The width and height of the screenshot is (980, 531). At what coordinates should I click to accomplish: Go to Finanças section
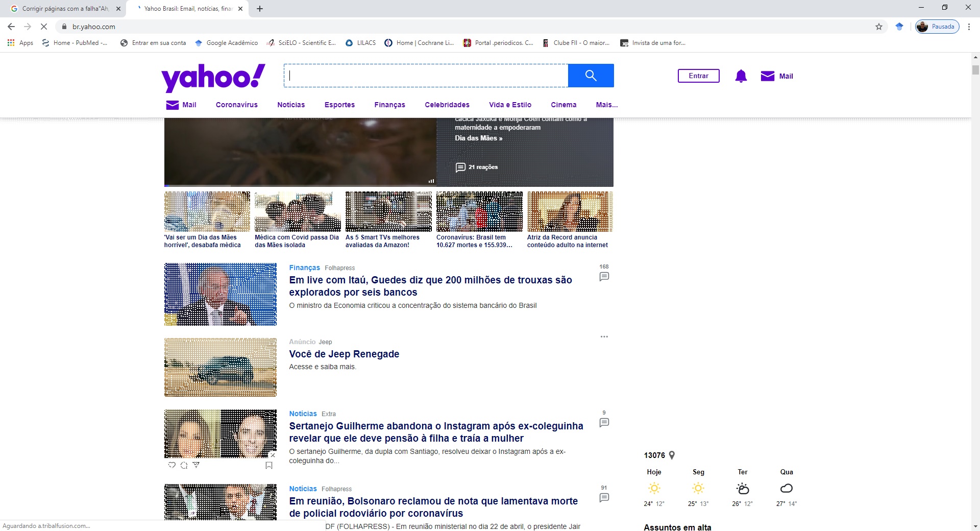point(389,105)
